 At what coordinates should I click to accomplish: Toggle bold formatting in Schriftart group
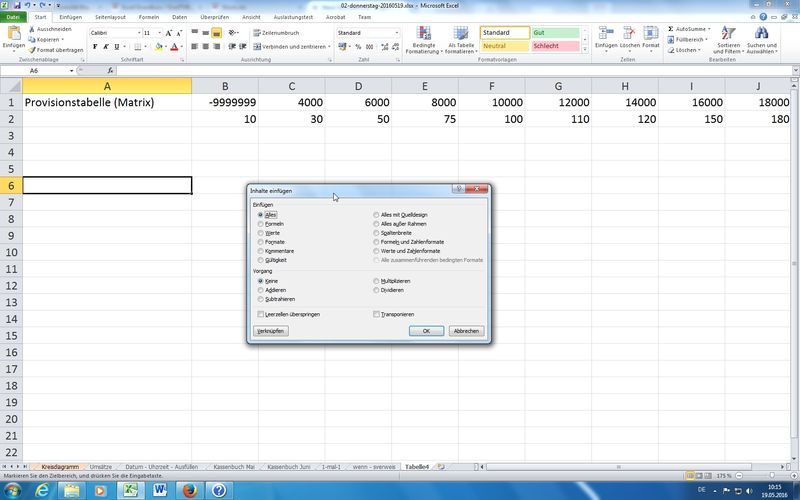pyautogui.click(x=95, y=46)
